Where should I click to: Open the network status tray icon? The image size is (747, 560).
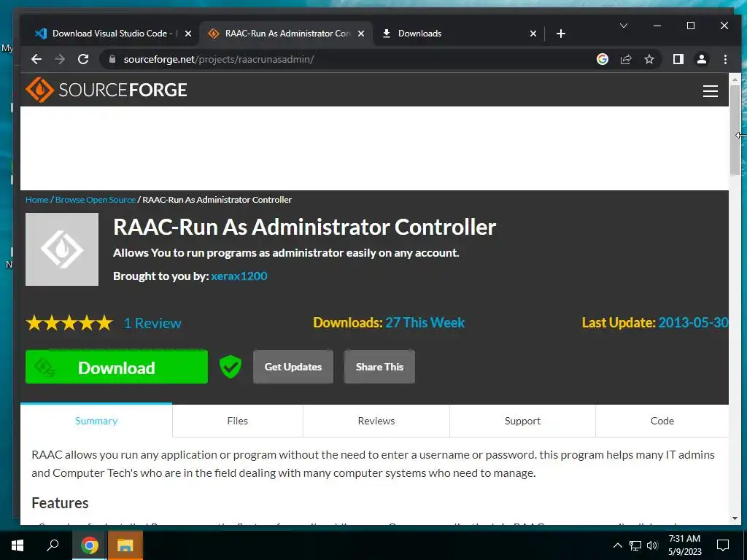[x=635, y=545]
